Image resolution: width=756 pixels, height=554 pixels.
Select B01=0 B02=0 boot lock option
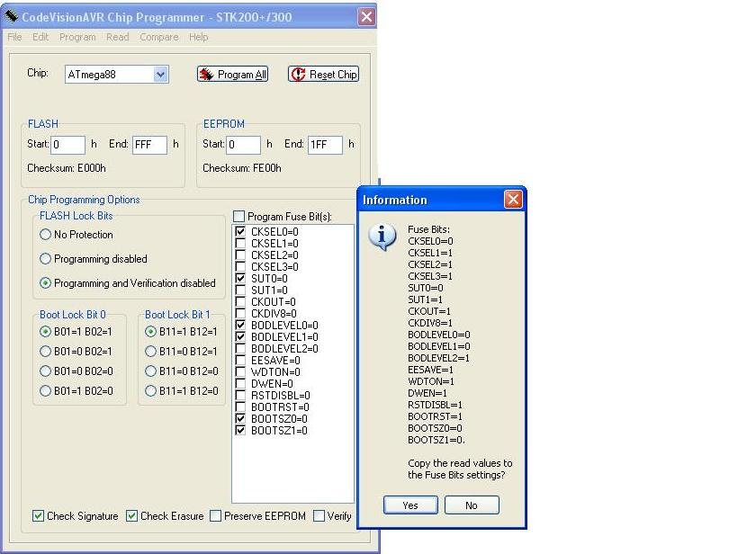pos(45,371)
